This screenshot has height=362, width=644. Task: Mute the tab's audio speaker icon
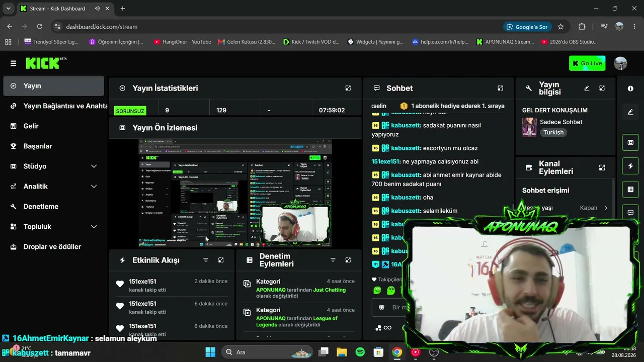[97, 9]
